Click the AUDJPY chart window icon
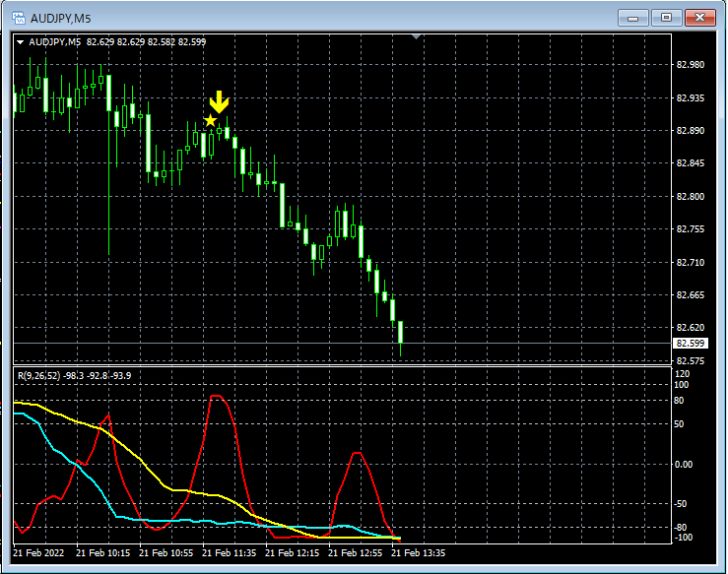Image resolution: width=728 pixels, height=574 pixels. (x=19, y=18)
